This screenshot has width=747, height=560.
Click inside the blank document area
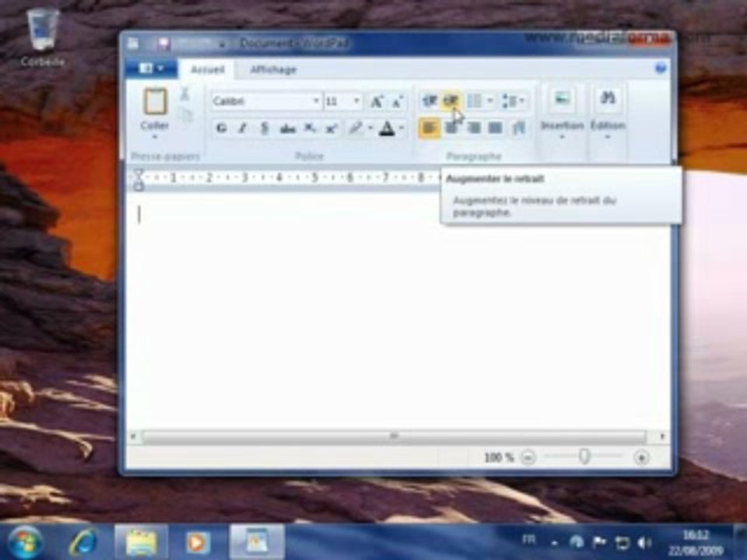pos(398,310)
